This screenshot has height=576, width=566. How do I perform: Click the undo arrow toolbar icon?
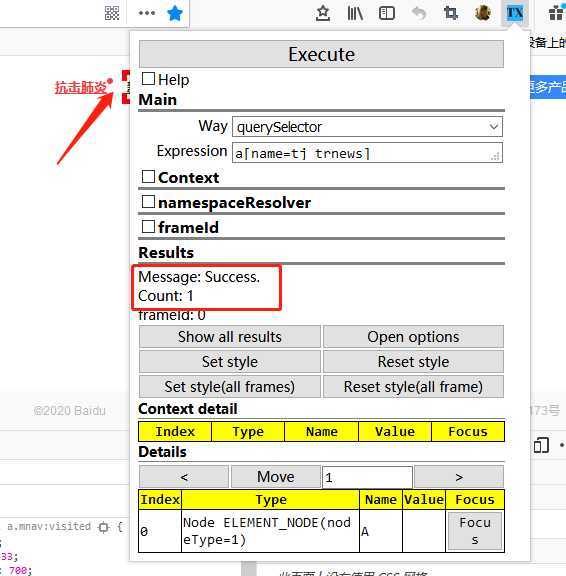pyautogui.click(x=419, y=13)
